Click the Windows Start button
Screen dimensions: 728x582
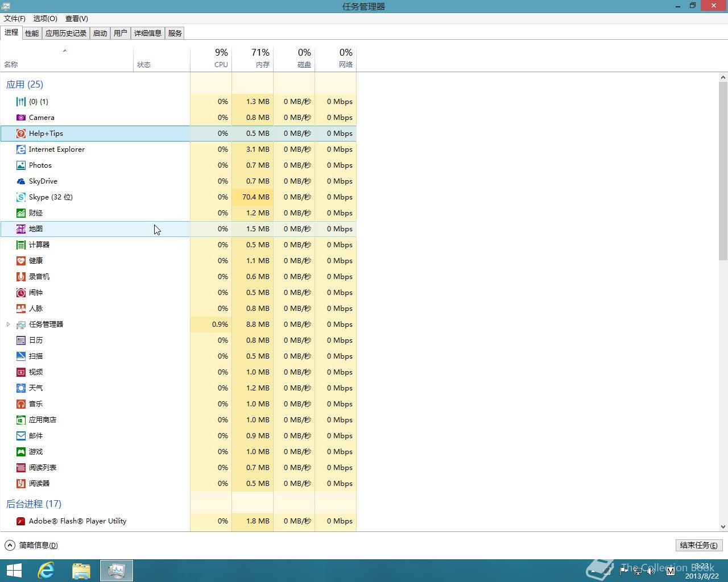(x=14, y=571)
